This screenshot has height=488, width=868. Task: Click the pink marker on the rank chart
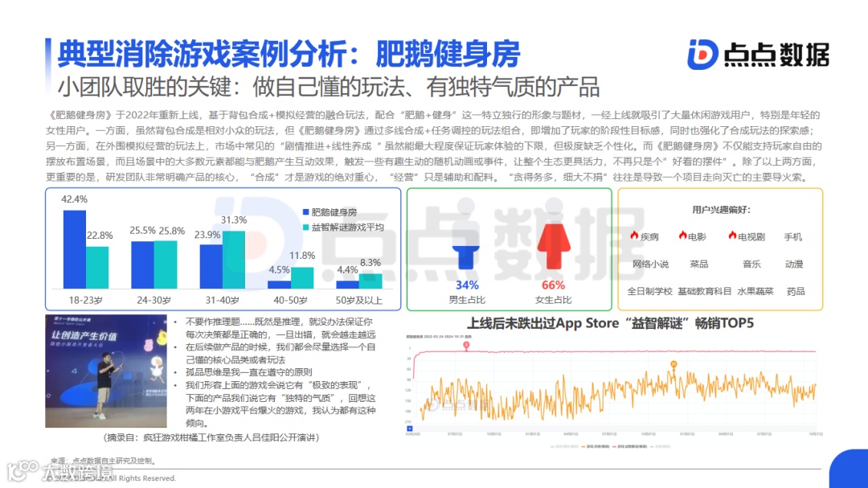466,345
